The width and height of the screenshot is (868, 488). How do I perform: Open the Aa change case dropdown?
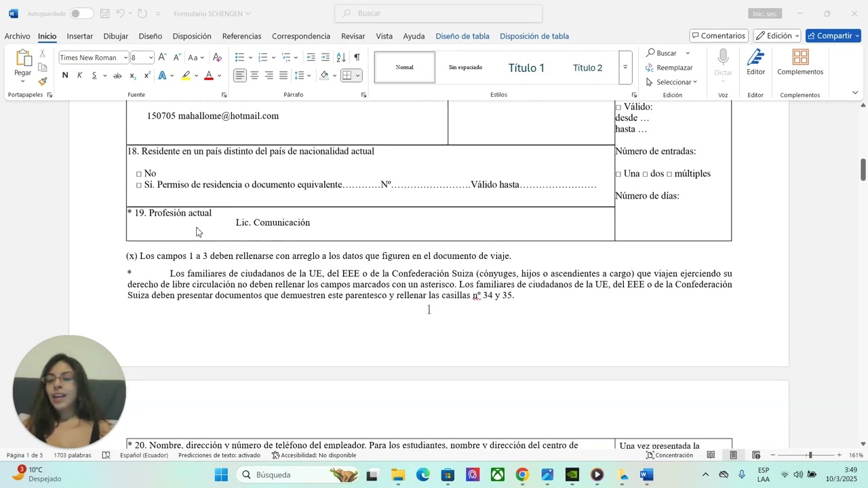pos(196,58)
